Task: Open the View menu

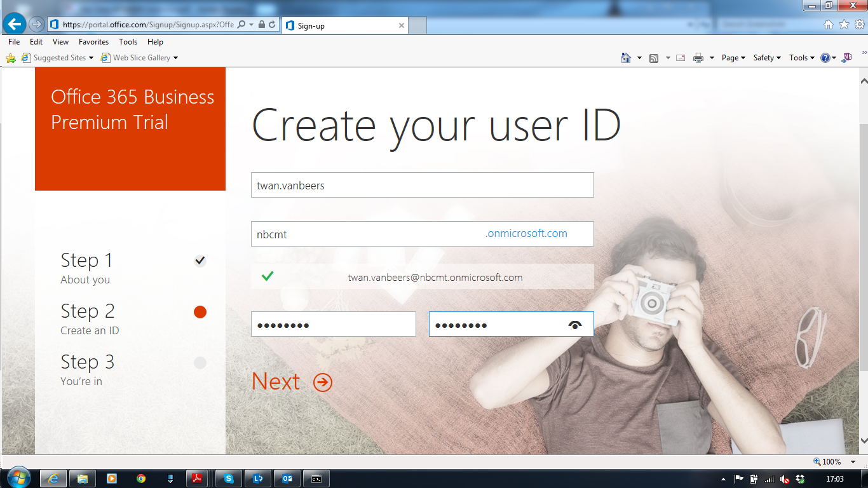Action: coord(61,42)
